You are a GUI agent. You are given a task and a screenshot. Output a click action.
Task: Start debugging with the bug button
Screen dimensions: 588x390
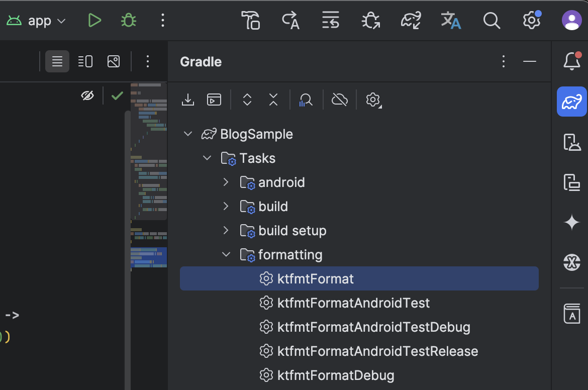pyautogui.click(x=128, y=21)
